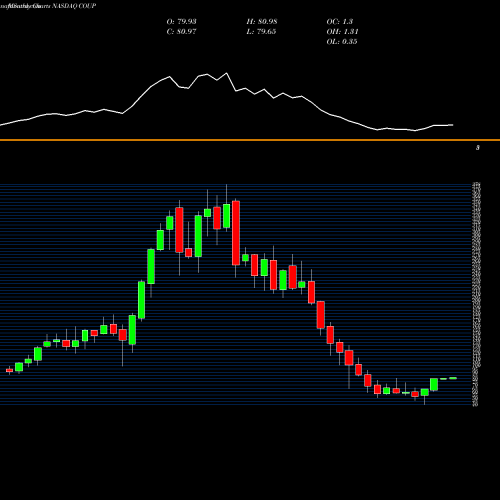Click the NASDAQ COUP chart title

pos(74,6)
